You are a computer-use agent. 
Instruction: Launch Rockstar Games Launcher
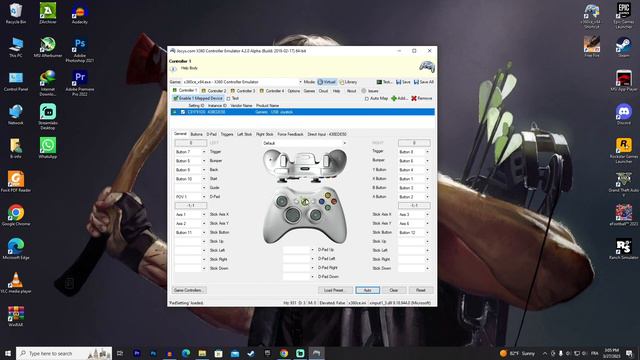[x=624, y=150]
